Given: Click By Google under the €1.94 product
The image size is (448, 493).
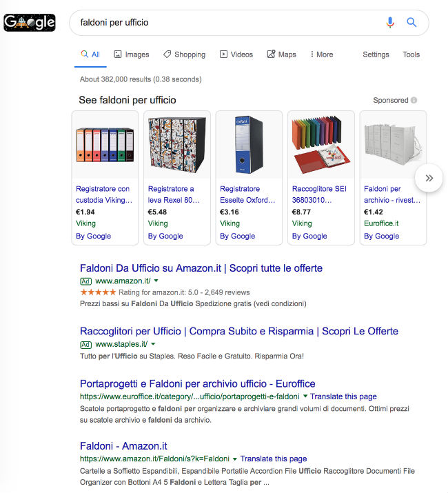Looking at the screenshot, I should [93, 236].
